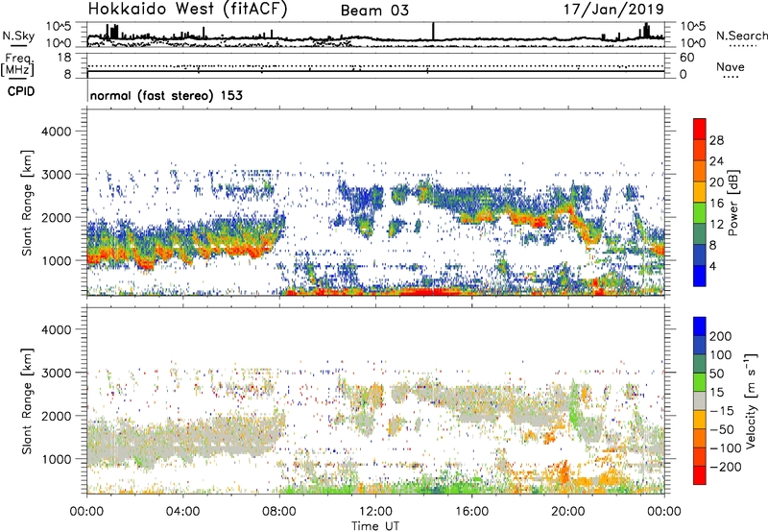The height and width of the screenshot is (532, 768).
Task: Pick the light green segment of velocity colorbar
Action: click(x=700, y=382)
